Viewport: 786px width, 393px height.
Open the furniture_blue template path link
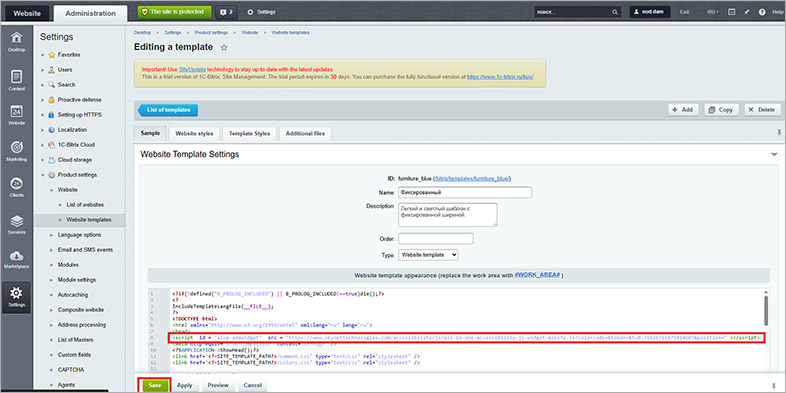(473, 178)
